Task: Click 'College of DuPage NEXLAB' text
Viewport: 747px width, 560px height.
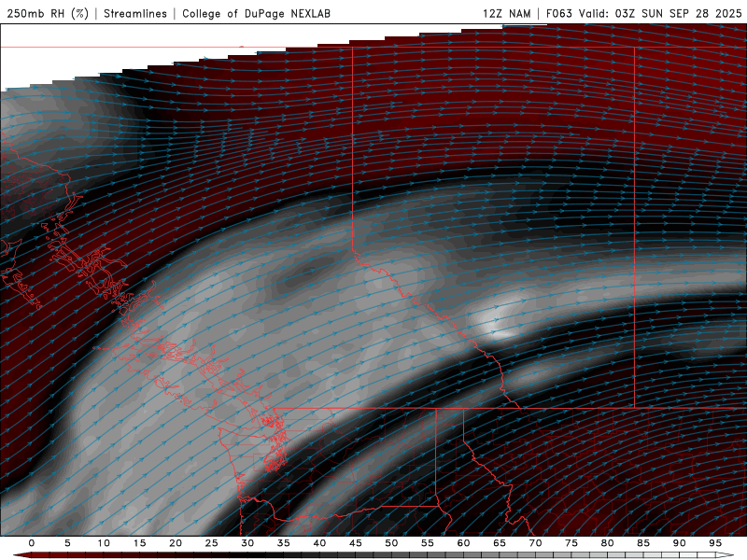Action: tap(256, 13)
